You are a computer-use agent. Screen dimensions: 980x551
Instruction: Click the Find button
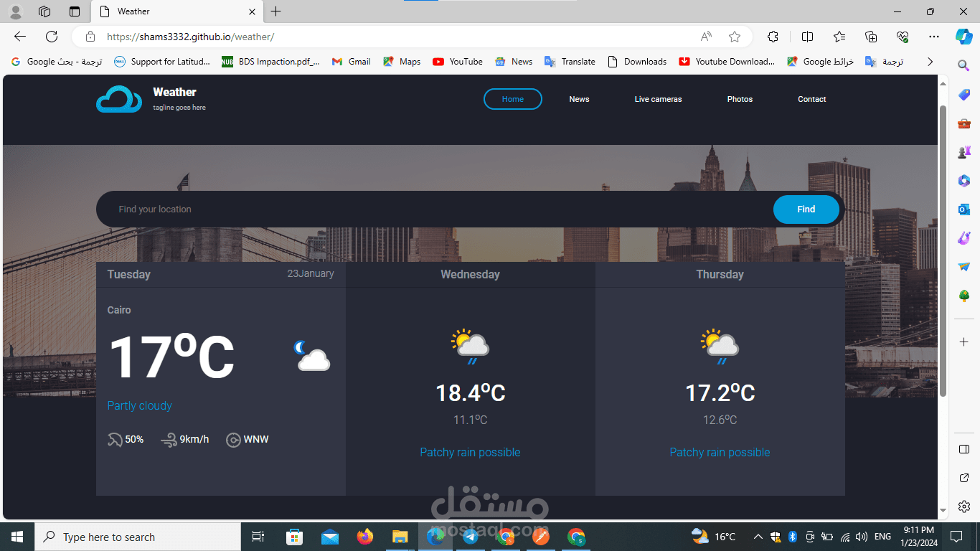(806, 209)
